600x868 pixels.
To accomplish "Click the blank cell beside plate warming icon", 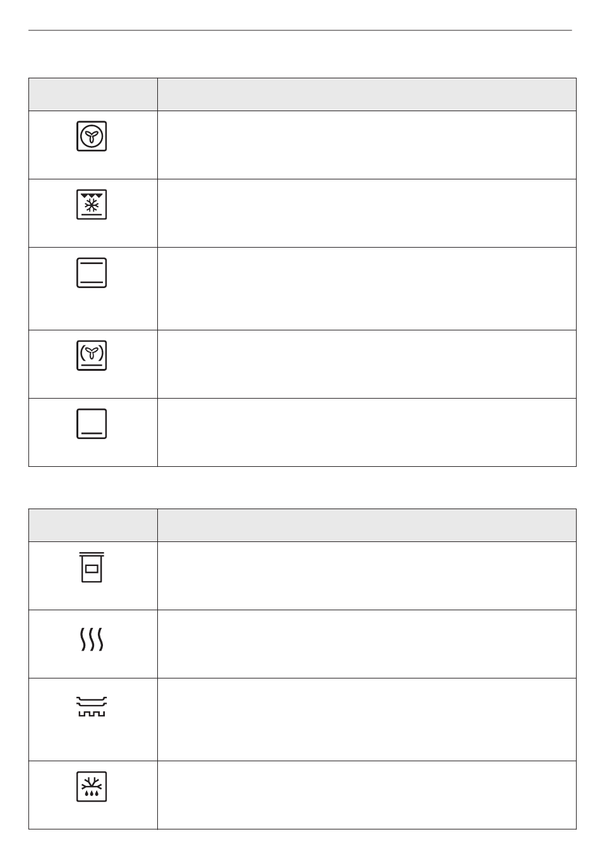I will (x=367, y=720).
